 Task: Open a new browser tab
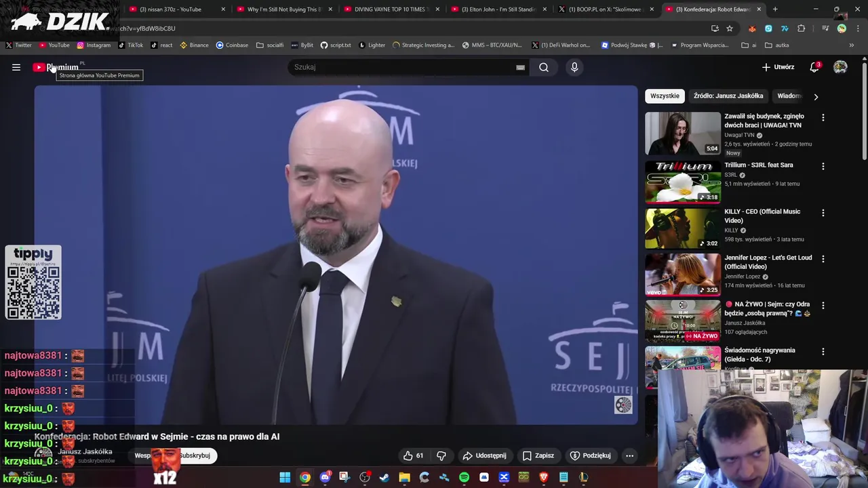coord(775,9)
